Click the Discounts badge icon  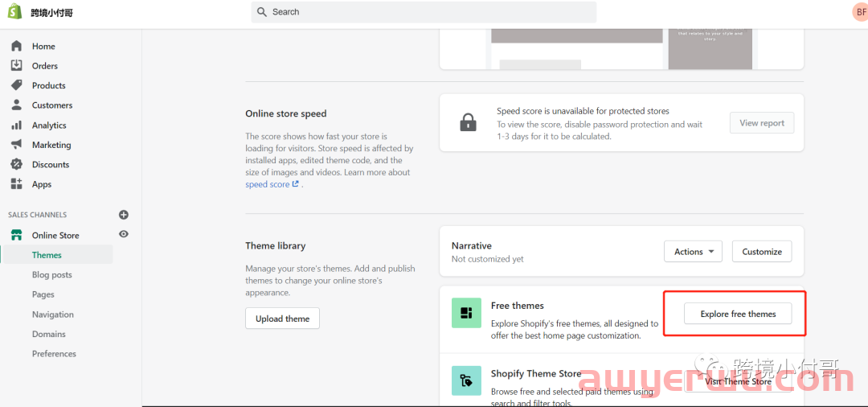click(x=17, y=164)
